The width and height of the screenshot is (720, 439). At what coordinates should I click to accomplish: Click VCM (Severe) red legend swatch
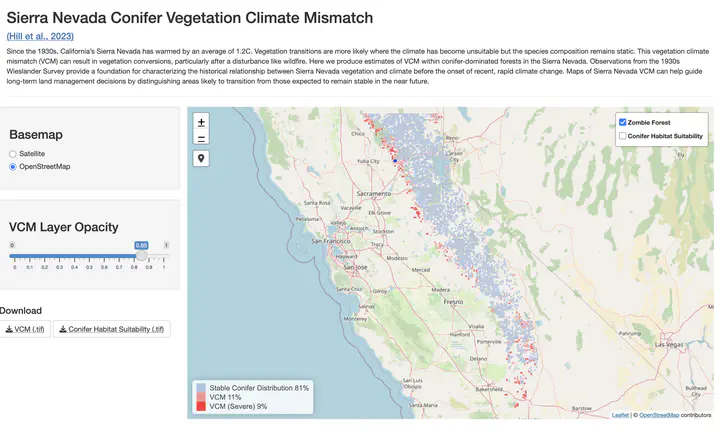click(x=201, y=406)
